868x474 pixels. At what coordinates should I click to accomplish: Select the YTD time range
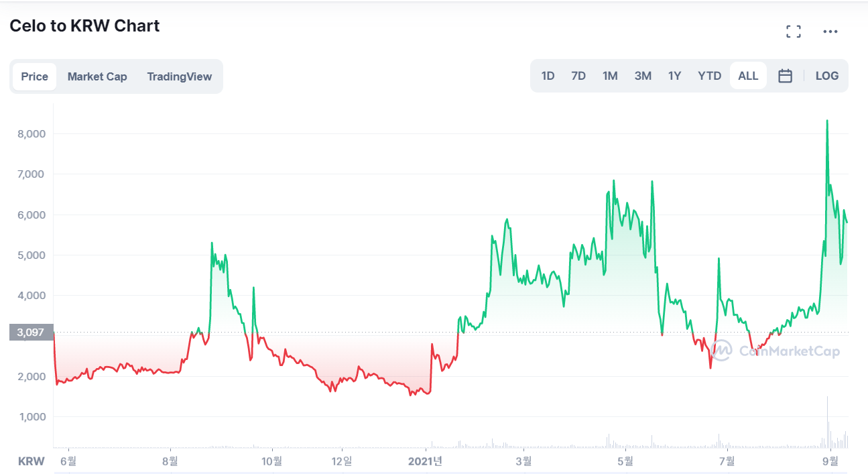coord(709,76)
